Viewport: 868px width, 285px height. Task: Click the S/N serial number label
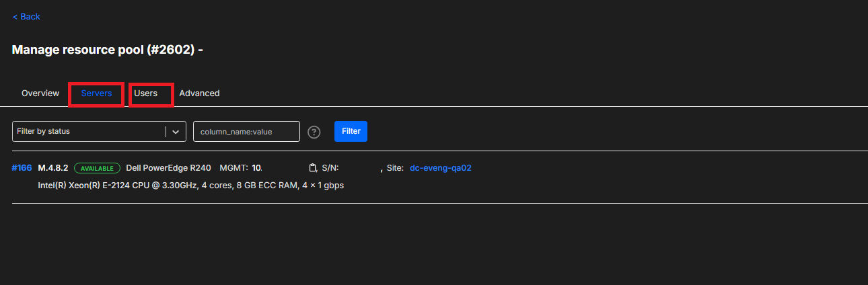(330, 168)
